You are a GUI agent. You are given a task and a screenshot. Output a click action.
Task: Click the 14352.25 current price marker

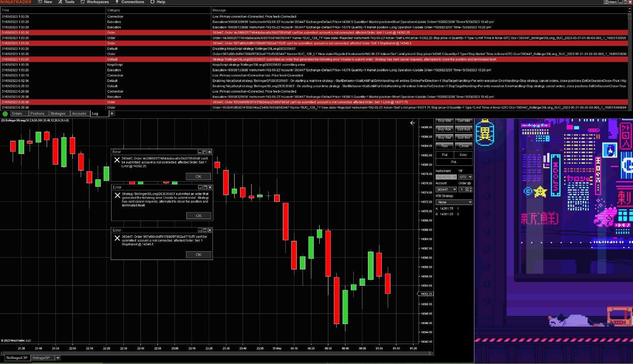(425, 294)
